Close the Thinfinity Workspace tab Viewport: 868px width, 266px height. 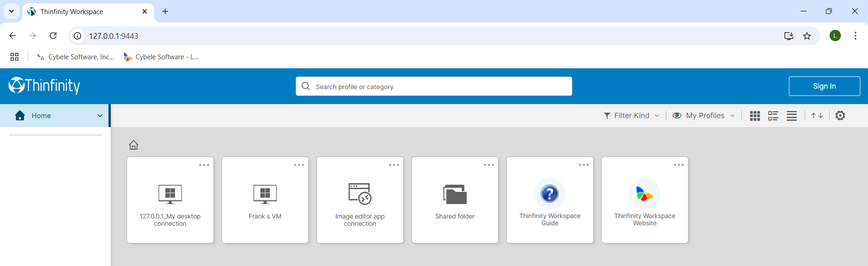point(145,11)
